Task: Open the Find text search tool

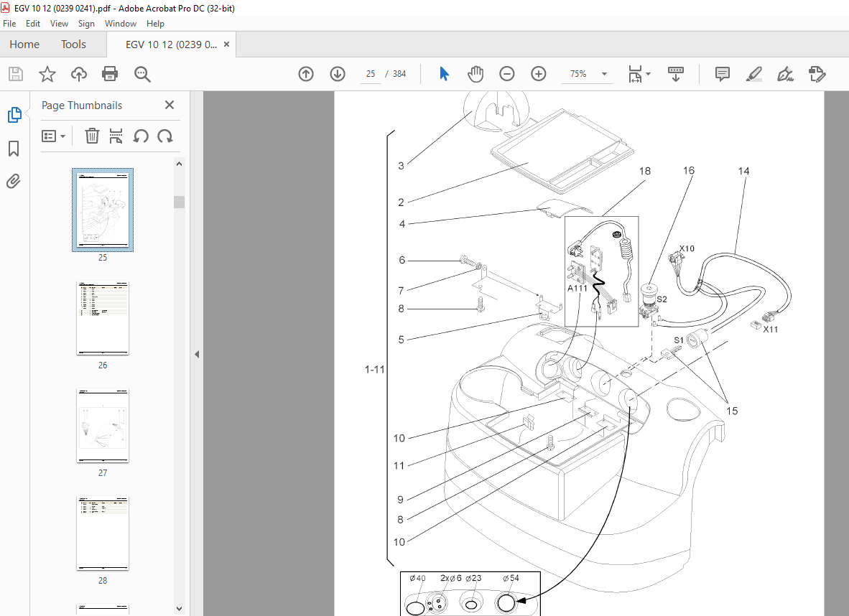Action: click(x=142, y=74)
